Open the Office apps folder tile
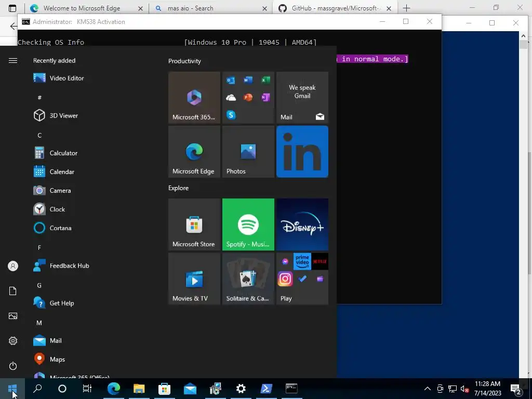 click(x=248, y=98)
